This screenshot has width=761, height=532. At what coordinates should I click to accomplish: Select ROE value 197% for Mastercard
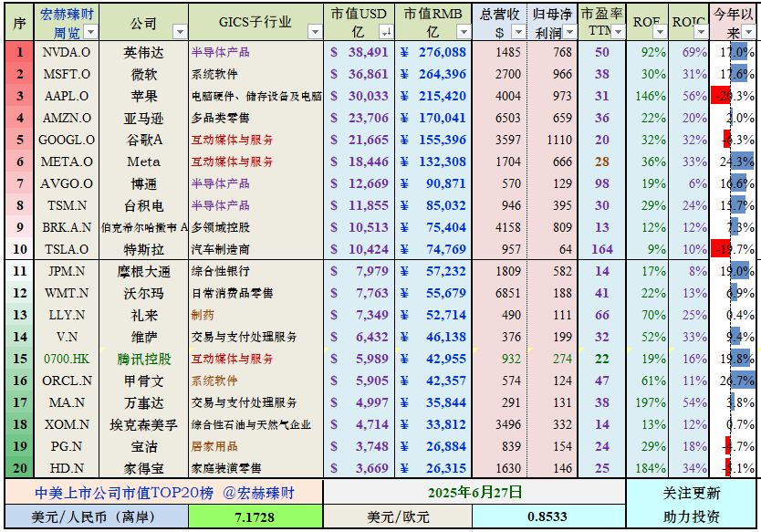(647, 402)
